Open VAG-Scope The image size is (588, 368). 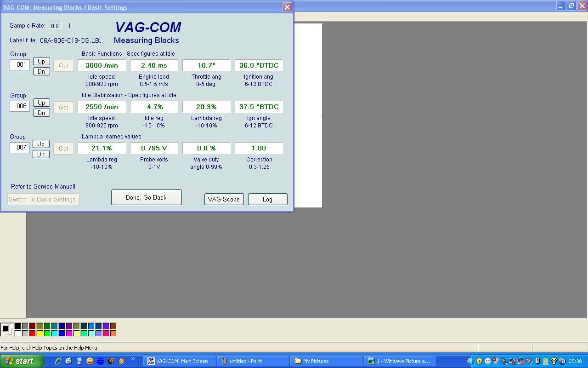pos(224,199)
